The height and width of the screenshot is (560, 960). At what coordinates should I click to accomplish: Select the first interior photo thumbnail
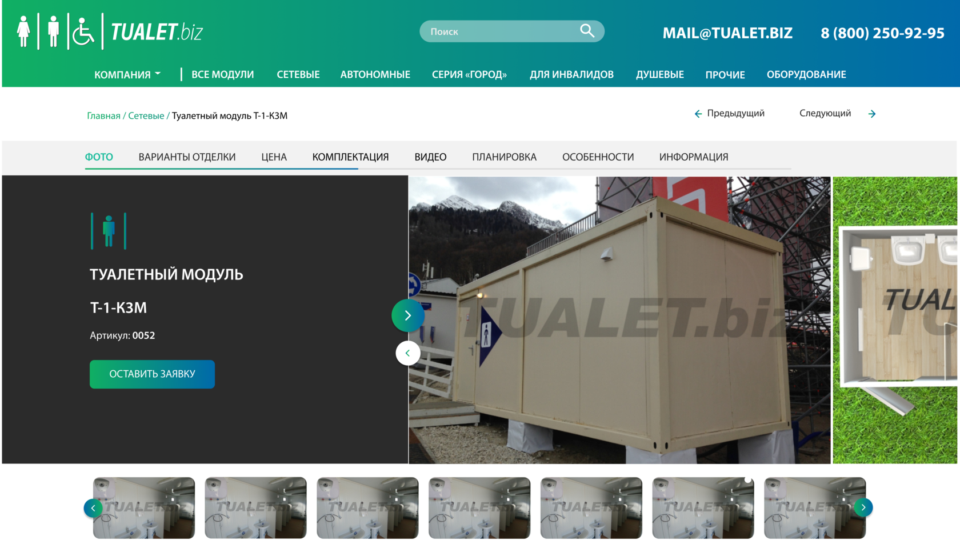(144, 507)
